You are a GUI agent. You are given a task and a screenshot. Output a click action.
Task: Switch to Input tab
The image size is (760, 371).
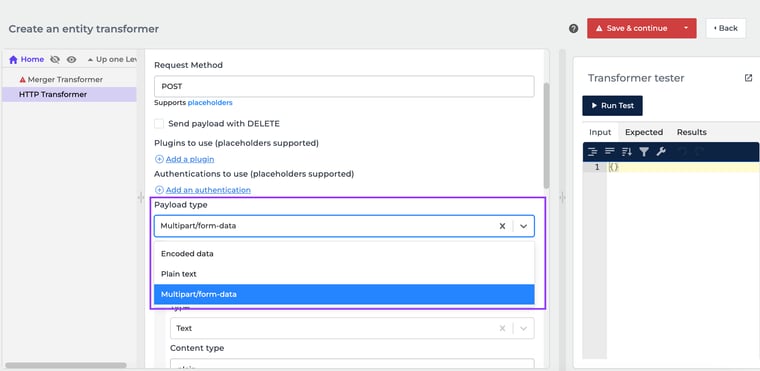(x=600, y=132)
